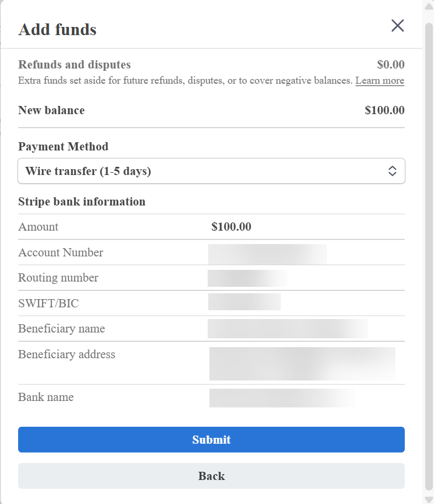This screenshot has height=504, width=434.
Task: Click the scroll-down arrow at bottom
Action: [x=429, y=499]
